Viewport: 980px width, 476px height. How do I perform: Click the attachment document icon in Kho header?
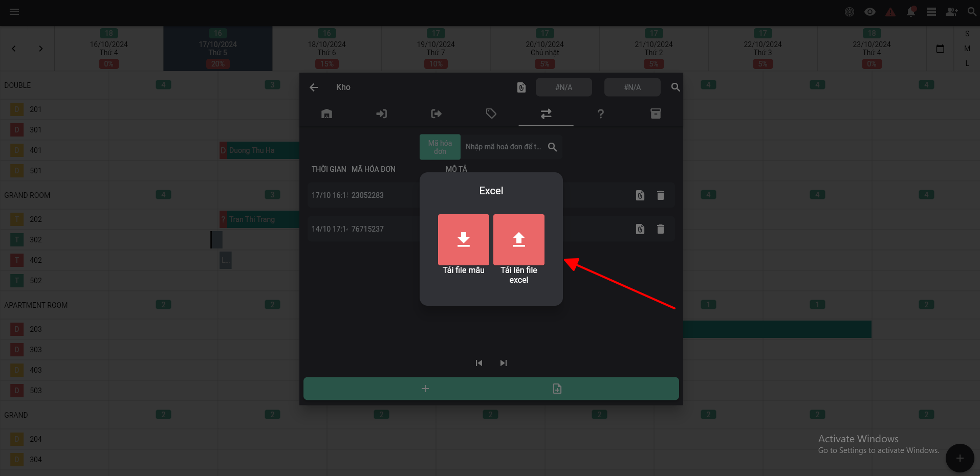[521, 87]
